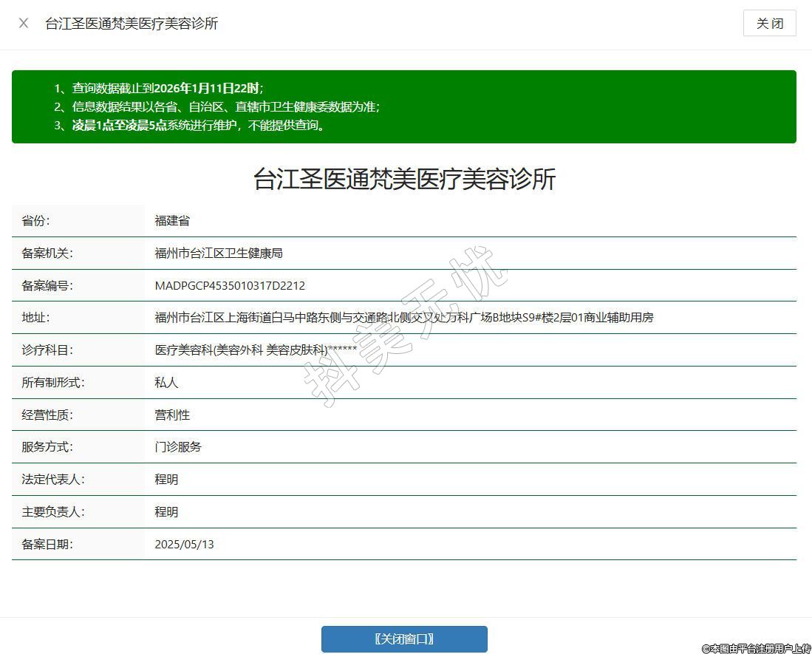Image resolution: width=812 pixels, height=654 pixels.
Task: Click the 医疗美容科 department value
Action: point(256,350)
